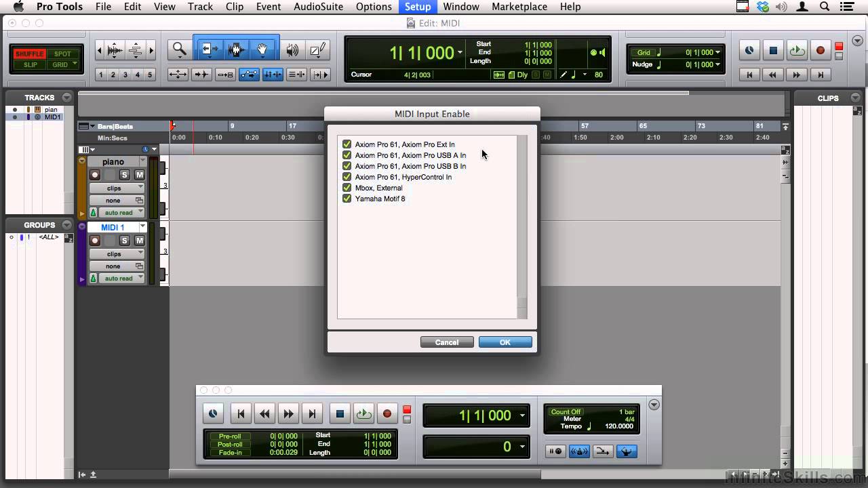Uncheck Axiom Pro USB A In input
Screen dimensions: 868x488
click(x=347, y=155)
